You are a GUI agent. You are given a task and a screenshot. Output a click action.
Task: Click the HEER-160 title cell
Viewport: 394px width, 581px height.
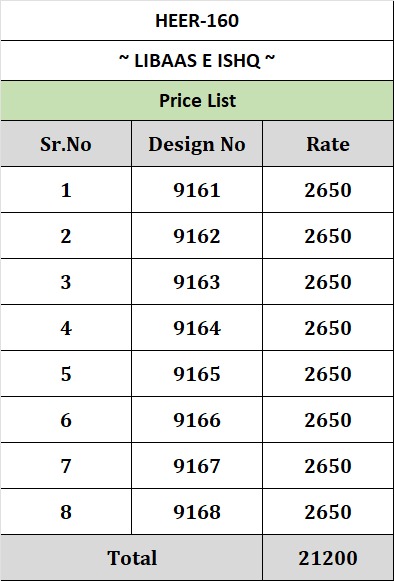(197, 20)
